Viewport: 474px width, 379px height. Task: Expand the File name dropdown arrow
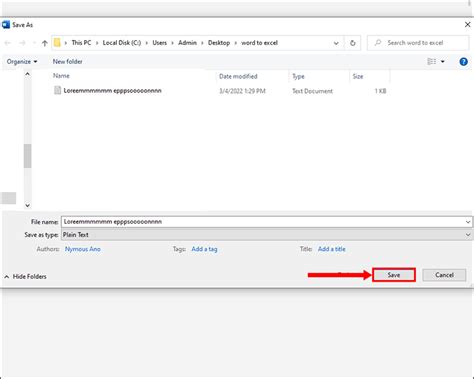click(468, 222)
